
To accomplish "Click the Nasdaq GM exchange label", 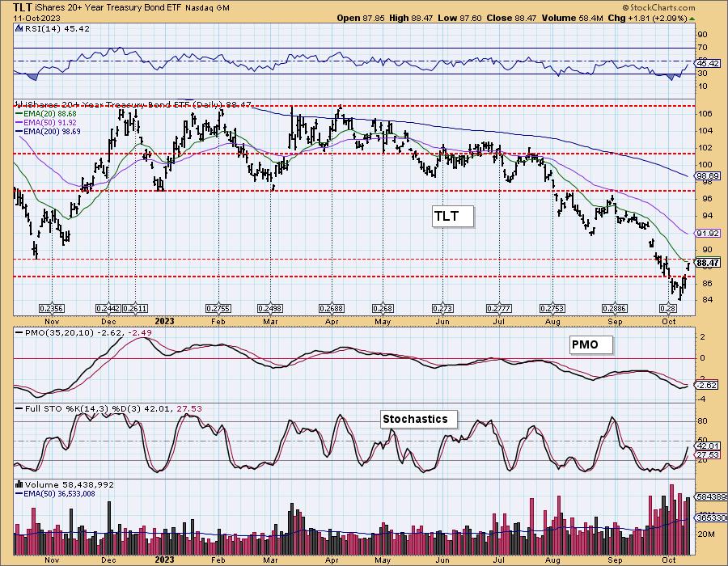I will 208,8.
